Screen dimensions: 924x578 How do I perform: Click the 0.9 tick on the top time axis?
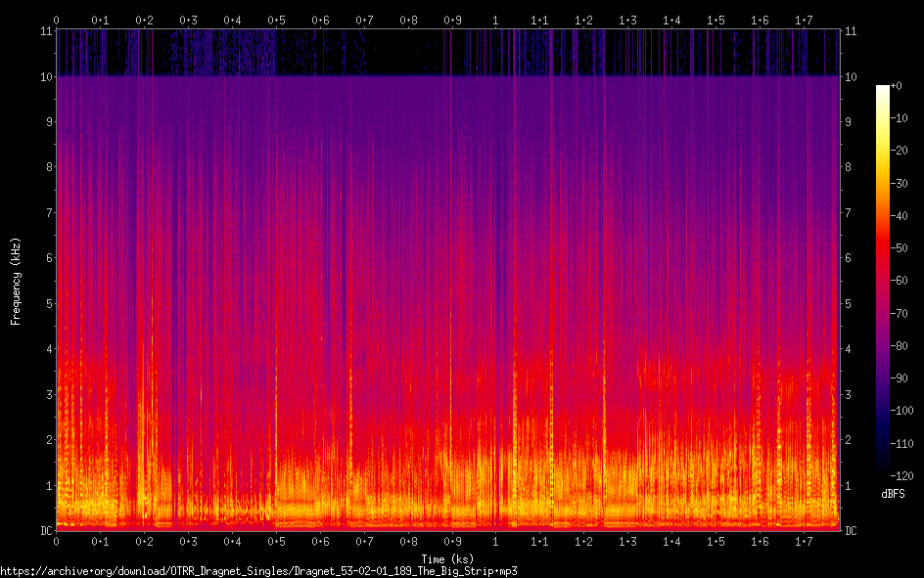coord(452,20)
